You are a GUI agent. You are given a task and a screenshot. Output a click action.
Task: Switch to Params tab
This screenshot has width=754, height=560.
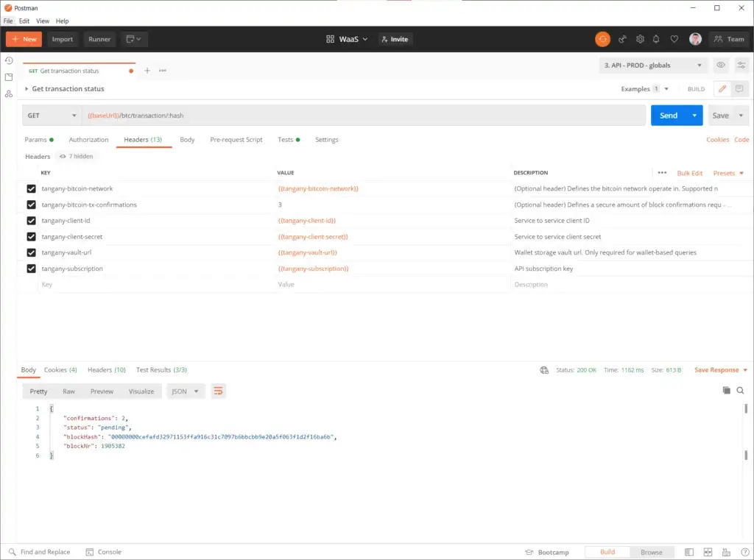[39, 139]
